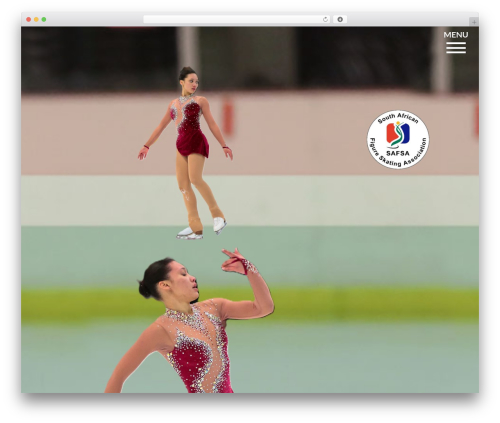Screen dimensions: 500x423
Task: Minimize the window with the yellow button
Action: coord(36,20)
